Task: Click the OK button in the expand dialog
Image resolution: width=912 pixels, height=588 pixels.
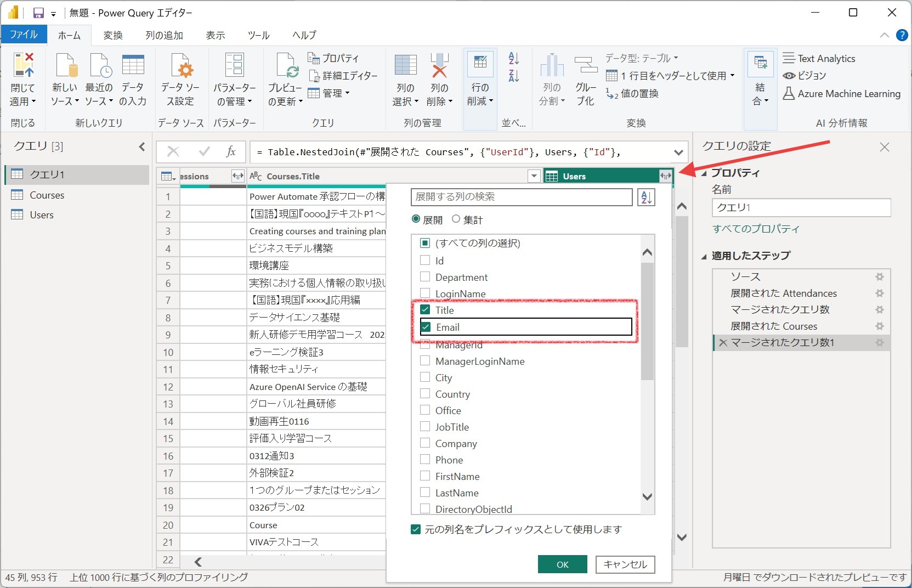Action: pyautogui.click(x=562, y=564)
